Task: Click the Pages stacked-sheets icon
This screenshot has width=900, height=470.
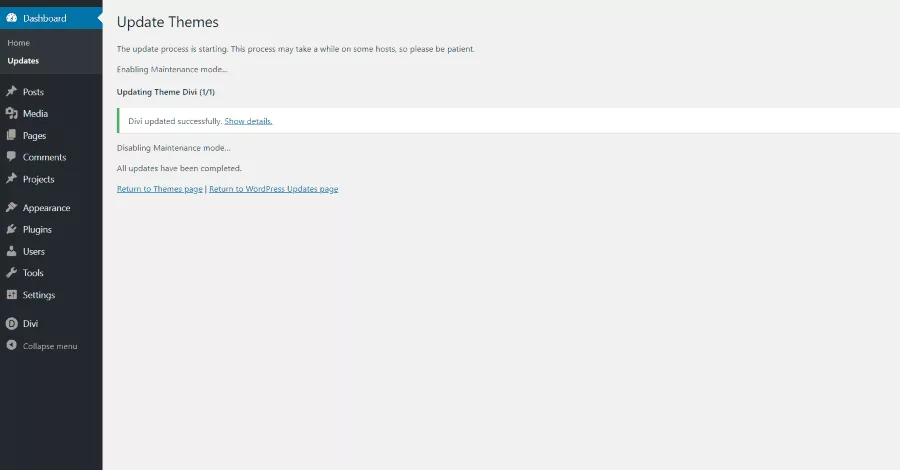Action: tap(11, 135)
